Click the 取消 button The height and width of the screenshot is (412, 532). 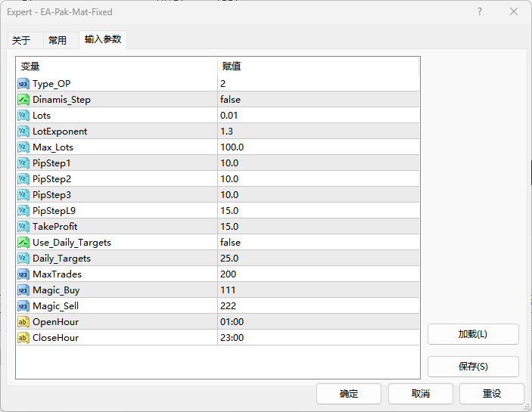[420, 394]
